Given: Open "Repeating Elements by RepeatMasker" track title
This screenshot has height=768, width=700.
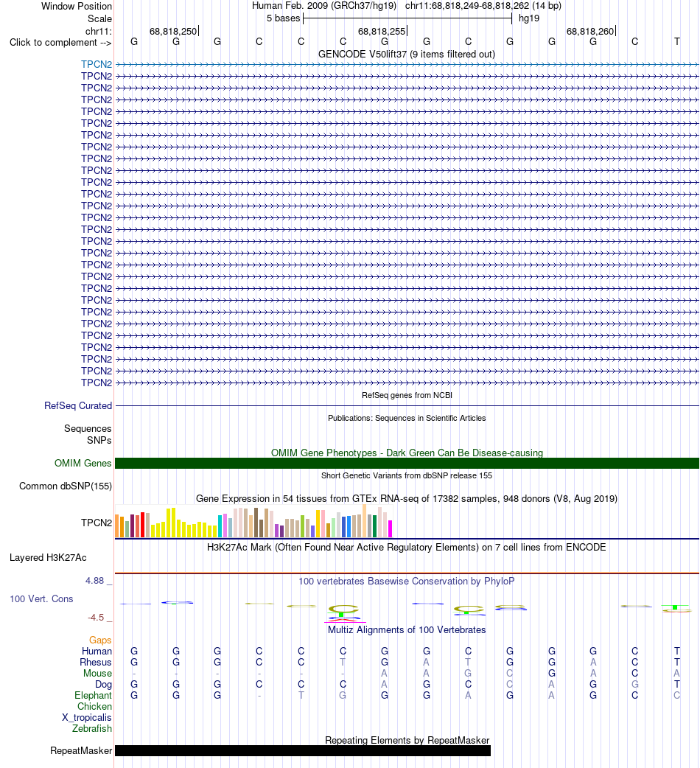Looking at the screenshot, I should (x=407, y=740).
